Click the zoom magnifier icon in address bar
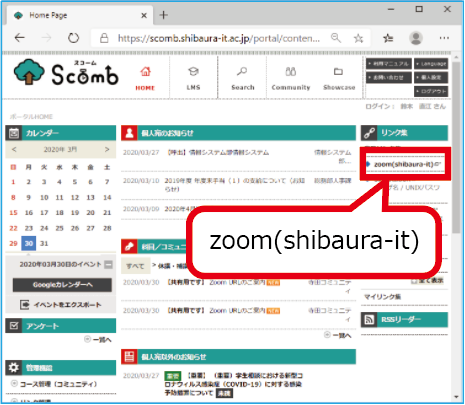 click(336, 38)
